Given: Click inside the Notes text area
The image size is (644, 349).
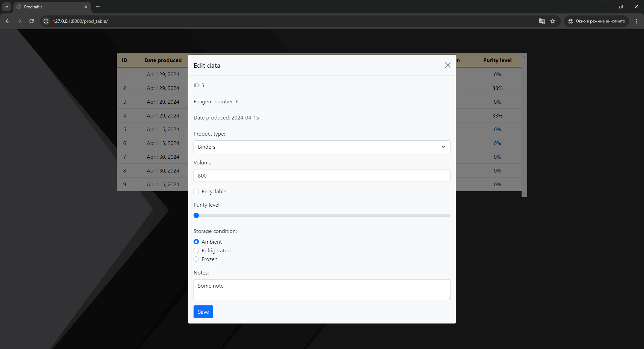Looking at the screenshot, I should tap(322, 289).
